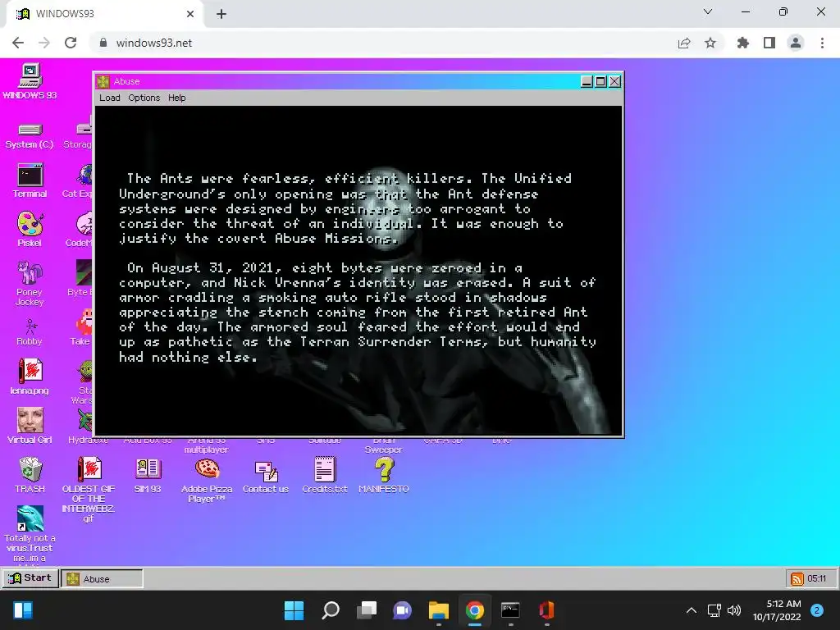The image size is (840, 630).
Task: Bookmark this page with the star icon
Action: click(x=710, y=43)
